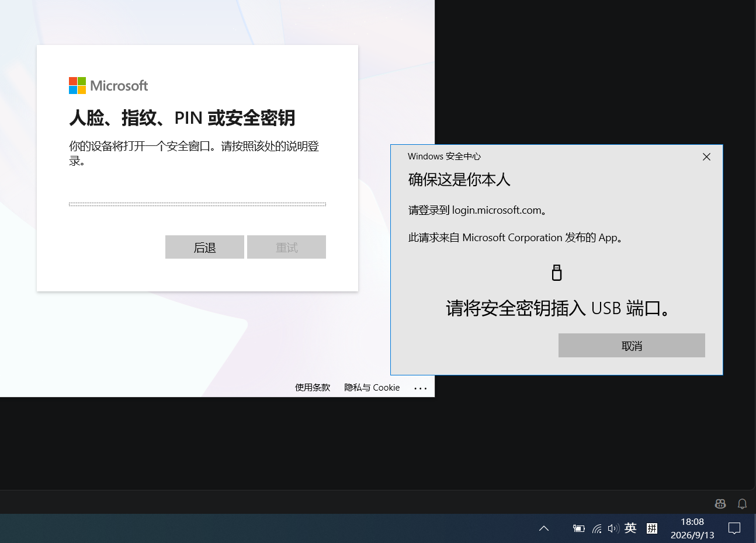This screenshot has width=756, height=543.
Task: Toggle the 拼 pinyin IME mode icon
Action: [652, 528]
